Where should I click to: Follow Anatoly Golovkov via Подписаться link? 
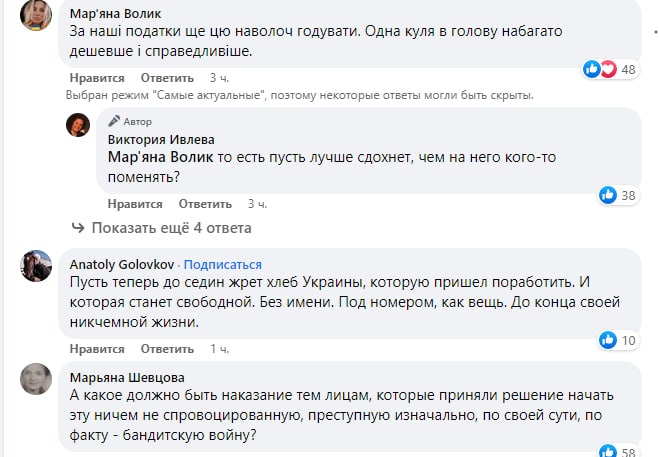pos(222,265)
